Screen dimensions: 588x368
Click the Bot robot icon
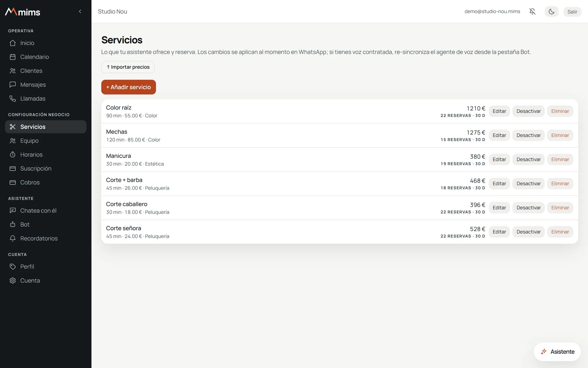pyautogui.click(x=13, y=224)
